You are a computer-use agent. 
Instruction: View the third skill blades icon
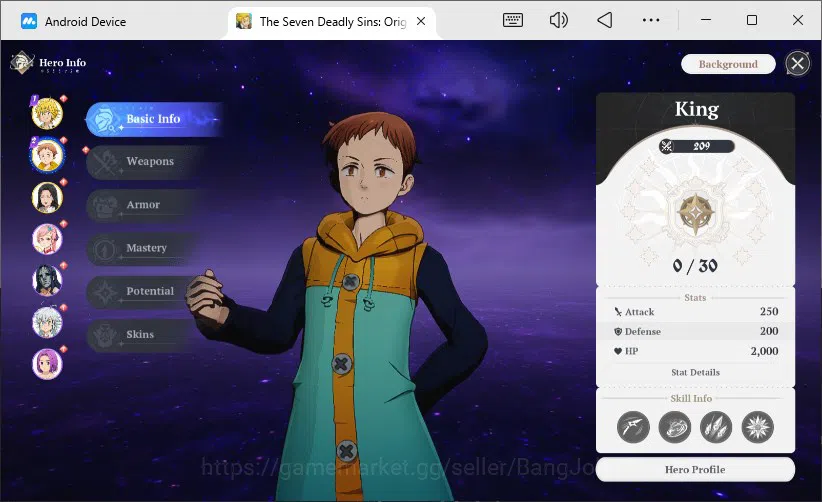[x=716, y=427]
